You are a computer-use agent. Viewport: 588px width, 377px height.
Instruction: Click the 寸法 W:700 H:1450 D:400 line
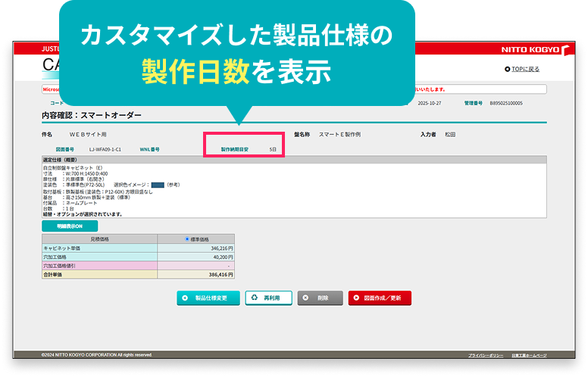point(75,173)
